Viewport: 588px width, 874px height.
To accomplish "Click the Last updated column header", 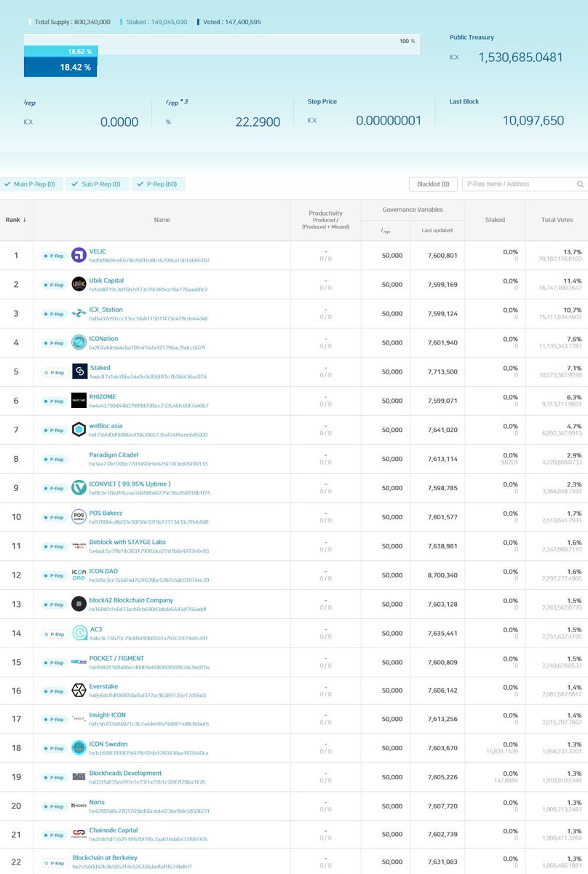I will click(x=437, y=230).
